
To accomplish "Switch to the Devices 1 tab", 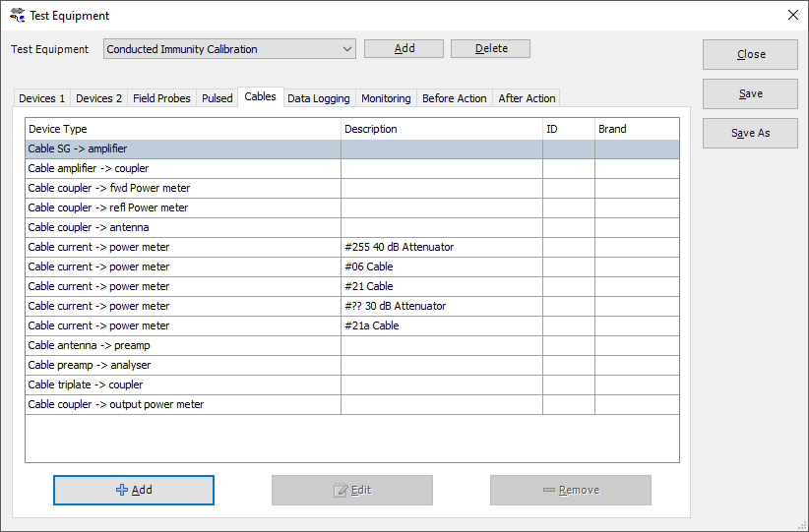I will point(41,98).
